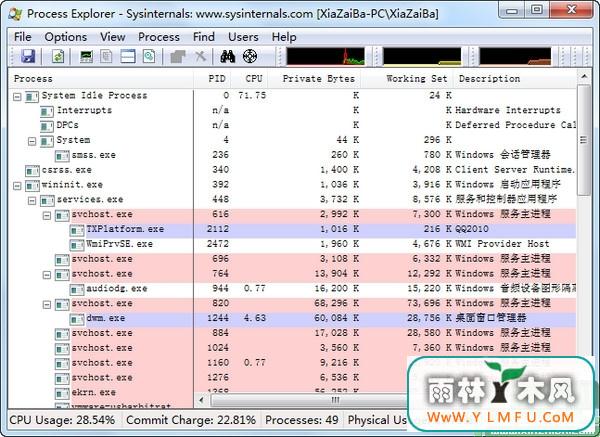600x437 pixels.
Task: Toggle the process tree view icon
Action: click(x=106, y=57)
